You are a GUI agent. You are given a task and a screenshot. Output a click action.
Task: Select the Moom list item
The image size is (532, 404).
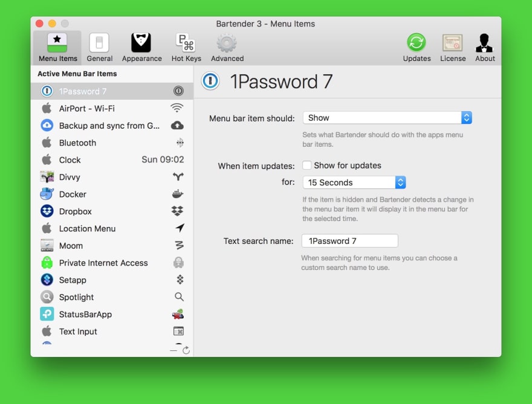112,246
